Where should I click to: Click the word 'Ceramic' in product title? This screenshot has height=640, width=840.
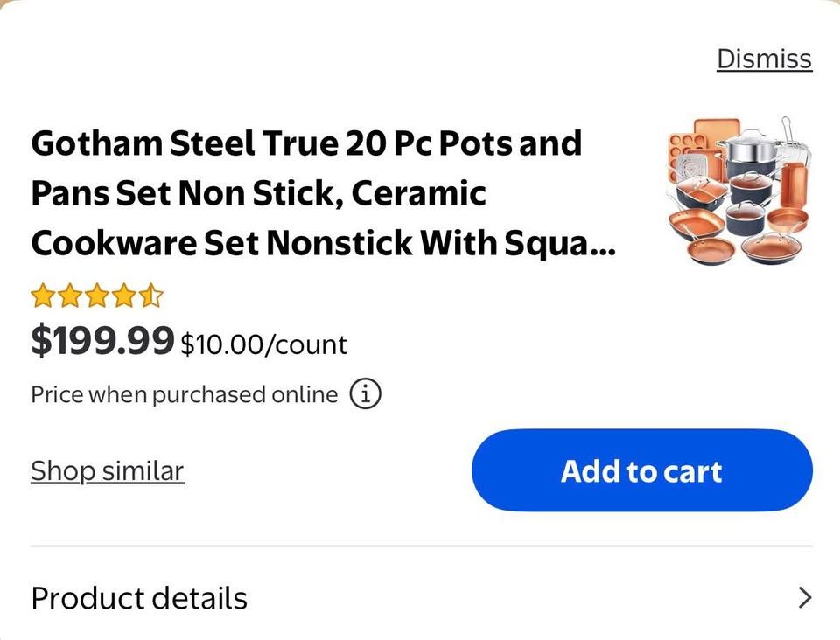[x=418, y=192]
